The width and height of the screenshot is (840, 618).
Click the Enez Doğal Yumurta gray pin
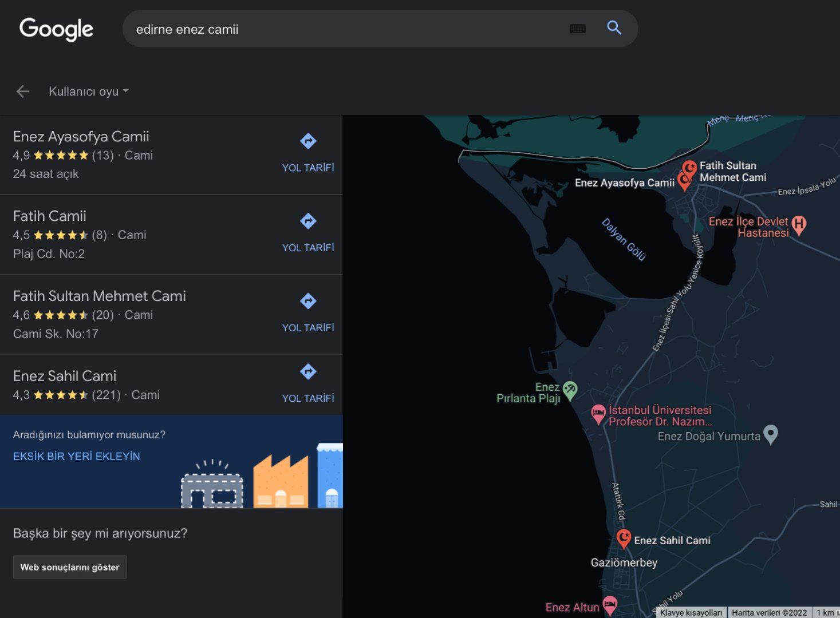[x=771, y=435]
